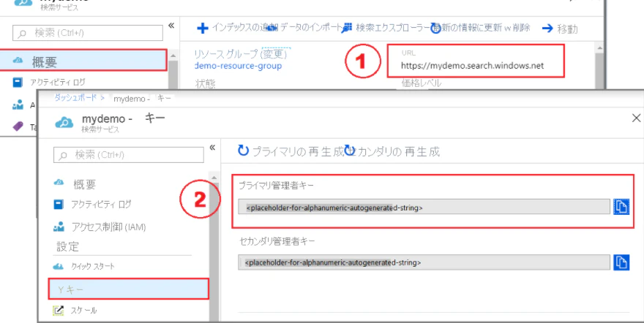
Task: Click the 移動 arrow icon in toolbar
Action: pyautogui.click(x=547, y=28)
